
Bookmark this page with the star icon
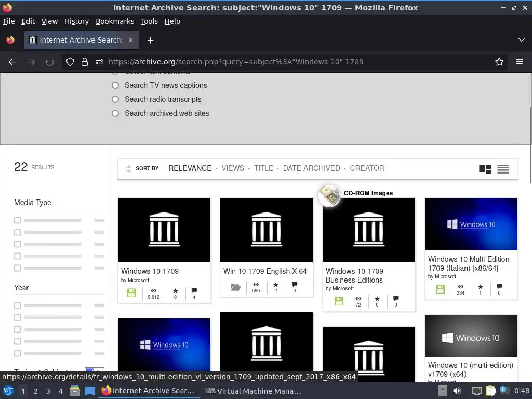(x=499, y=62)
